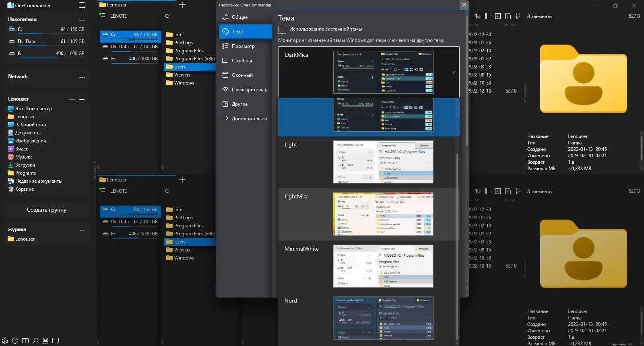Open the Windows folder in lower pane
The height and width of the screenshot is (346, 644).
pyautogui.click(x=180, y=258)
